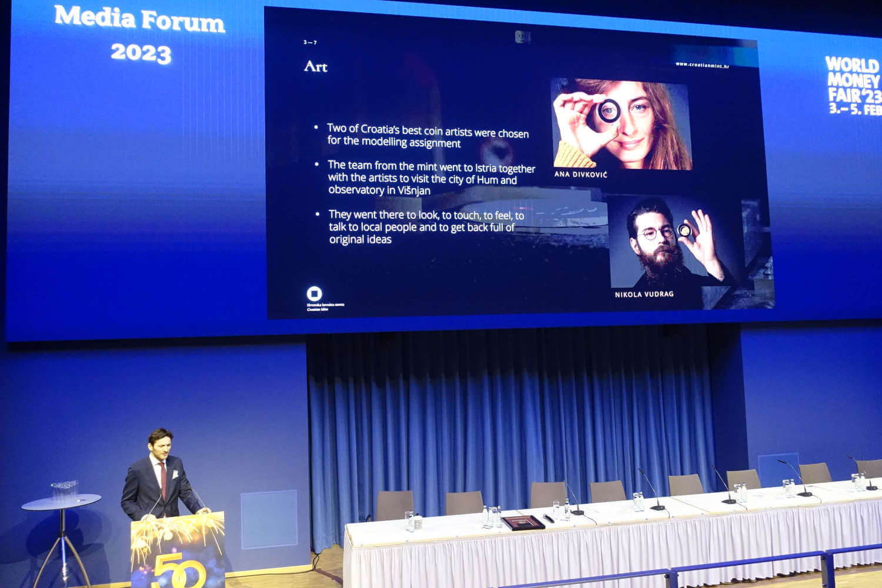
Task: Select the bullet about visiting Hum and Višnjan
Action: (x=430, y=178)
